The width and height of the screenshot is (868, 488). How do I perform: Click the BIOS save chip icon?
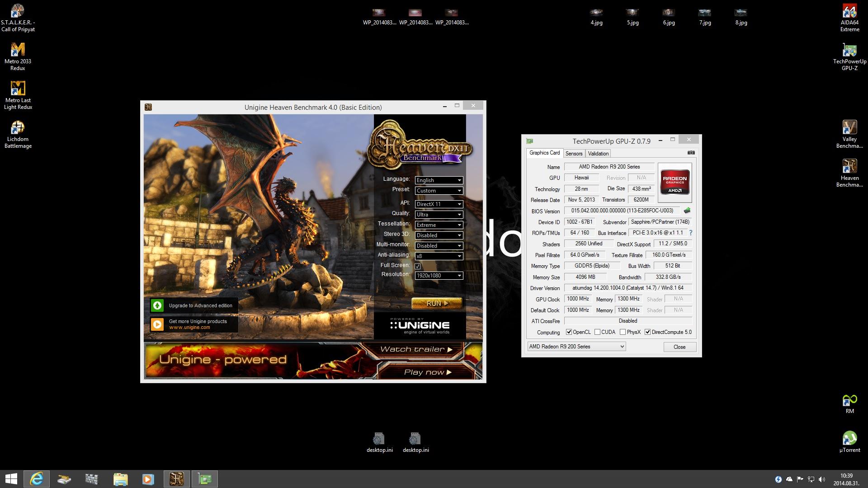[687, 211]
